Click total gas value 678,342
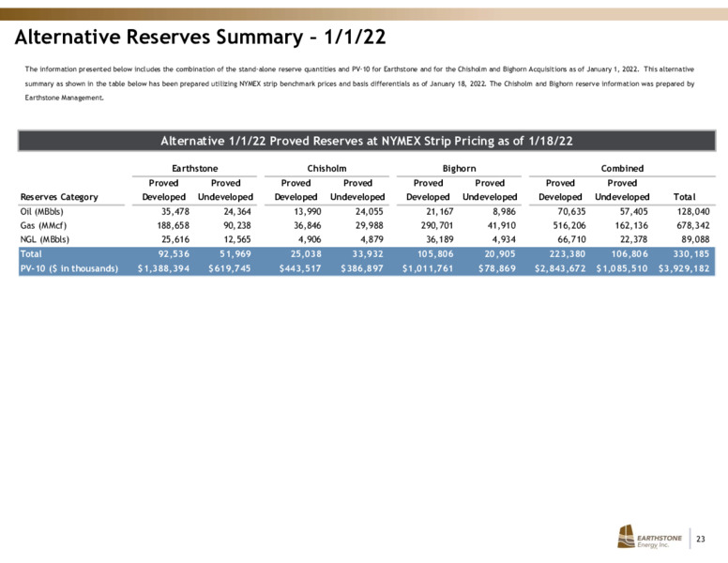Screen dimensions: 728x563 693,226
